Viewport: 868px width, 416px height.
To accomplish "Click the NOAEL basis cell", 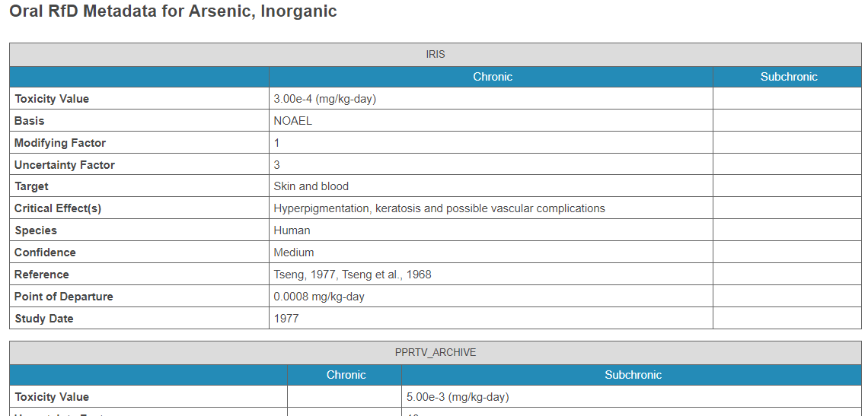I will (292, 121).
